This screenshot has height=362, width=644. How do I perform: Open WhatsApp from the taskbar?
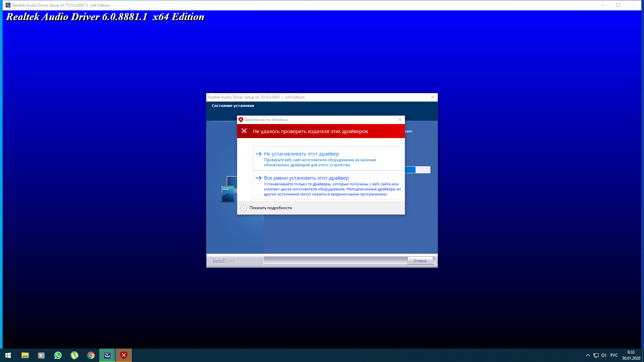click(x=58, y=355)
